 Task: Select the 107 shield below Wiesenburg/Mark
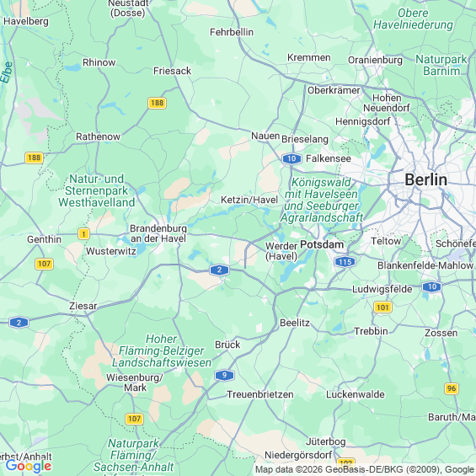(135, 419)
